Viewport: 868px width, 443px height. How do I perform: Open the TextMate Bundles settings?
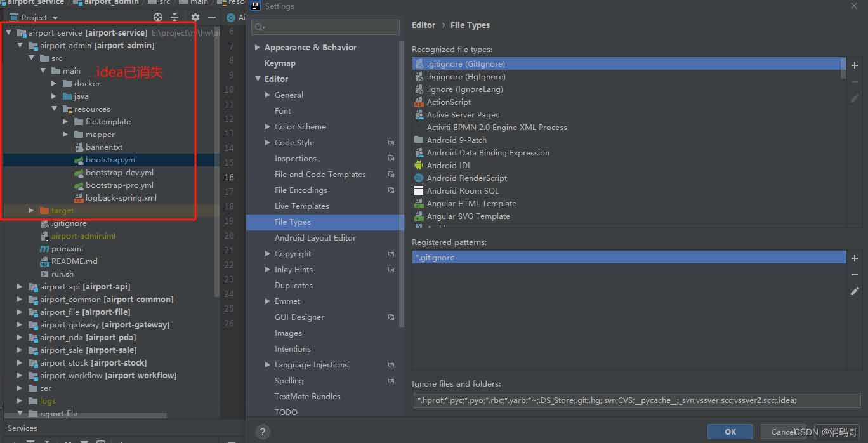pyautogui.click(x=308, y=397)
